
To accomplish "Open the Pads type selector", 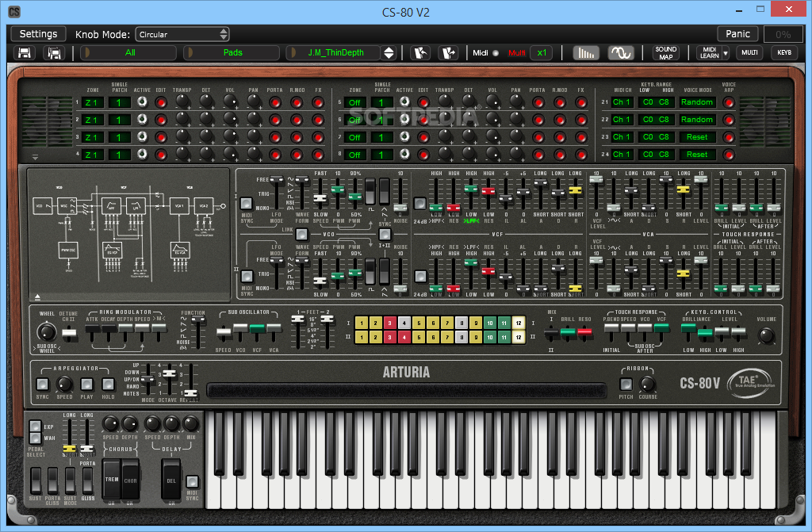I will point(232,52).
